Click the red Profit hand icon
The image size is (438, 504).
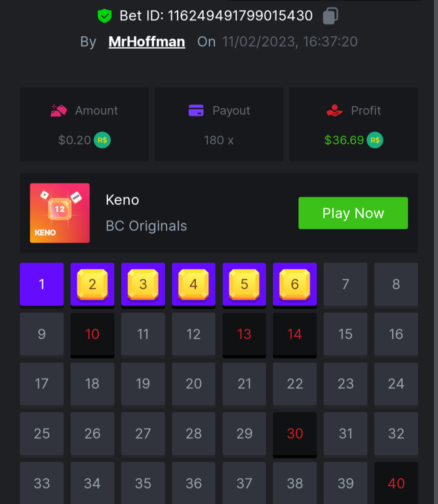click(x=335, y=110)
